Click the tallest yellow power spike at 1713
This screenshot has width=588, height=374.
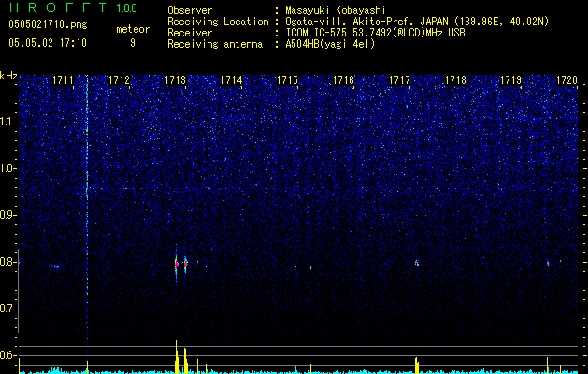click(x=177, y=357)
